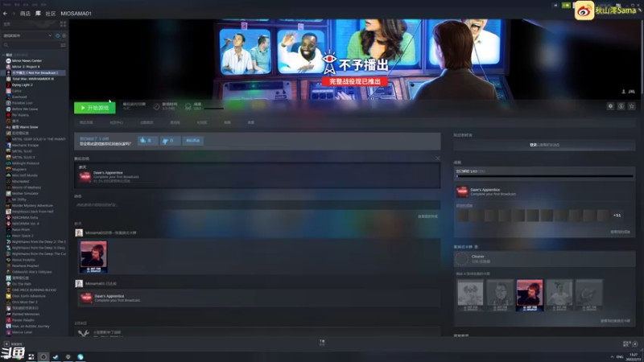Open the games and software filter dropdown
Screen dimensions: 644x362
pyautogui.click(x=27, y=35)
